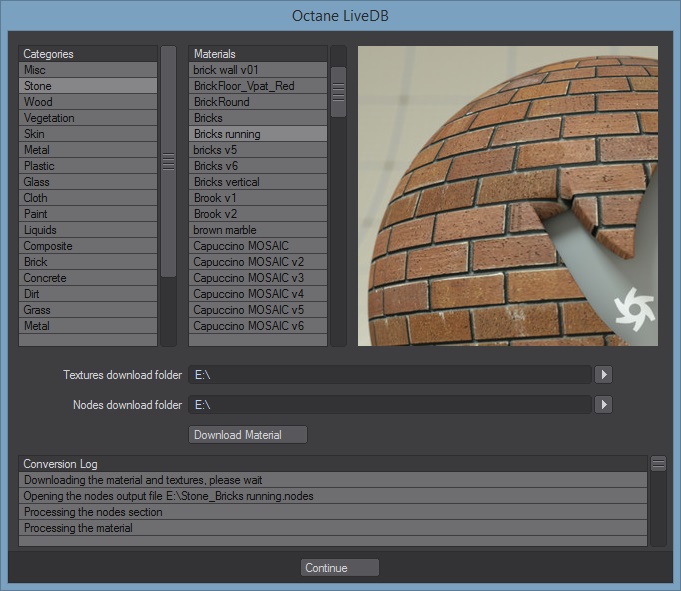681x591 pixels.
Task: Click the Conversion Log scrollbar handle
Action: 658,464
